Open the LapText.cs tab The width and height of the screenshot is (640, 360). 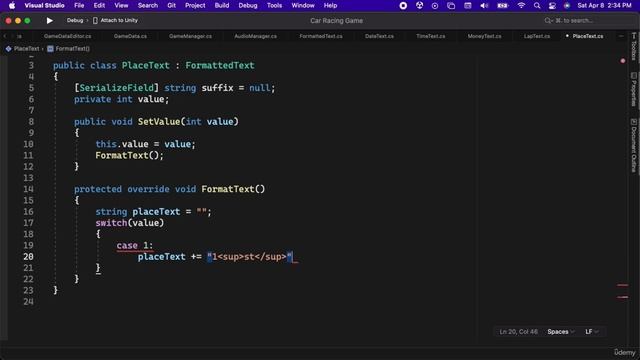click(537, 36)
